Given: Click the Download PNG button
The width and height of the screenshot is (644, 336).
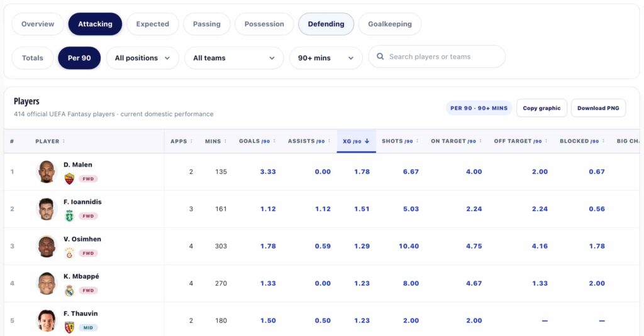Looking at the screenshot, I should point(598,108).
